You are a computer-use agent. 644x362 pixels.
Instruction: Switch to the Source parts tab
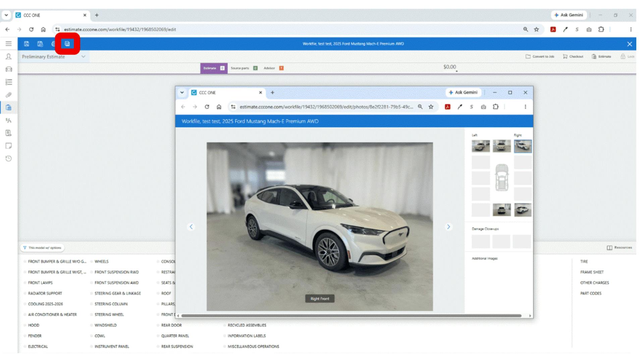click(244, 68)
